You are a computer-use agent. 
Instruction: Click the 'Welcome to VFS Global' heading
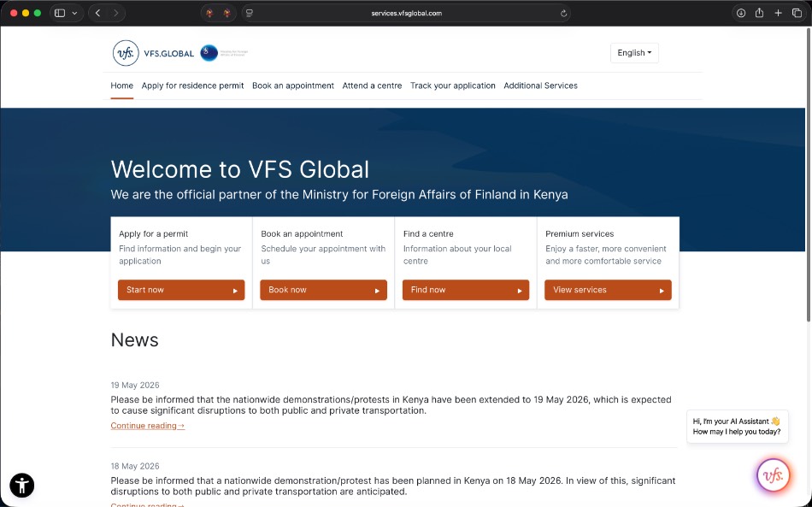point(240,169)
